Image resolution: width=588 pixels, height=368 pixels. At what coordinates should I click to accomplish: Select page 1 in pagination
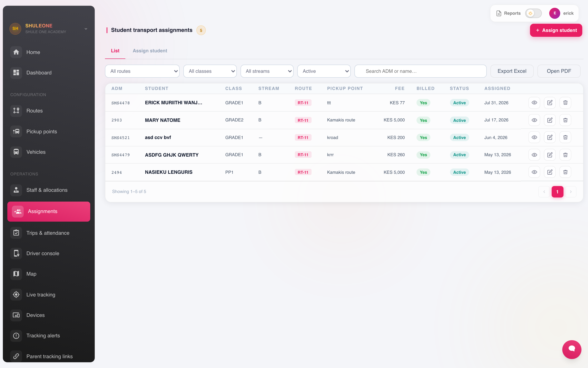[557, 192]
